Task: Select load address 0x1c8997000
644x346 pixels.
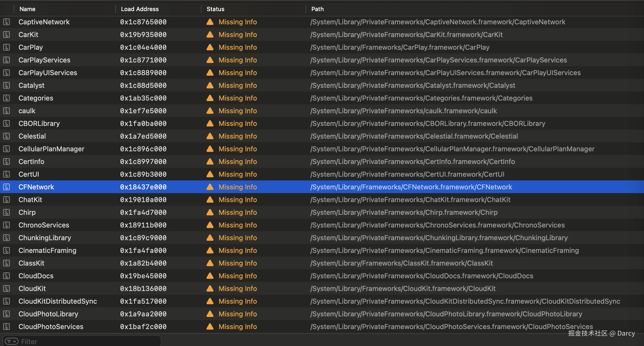Action: (x=143, y=161)
